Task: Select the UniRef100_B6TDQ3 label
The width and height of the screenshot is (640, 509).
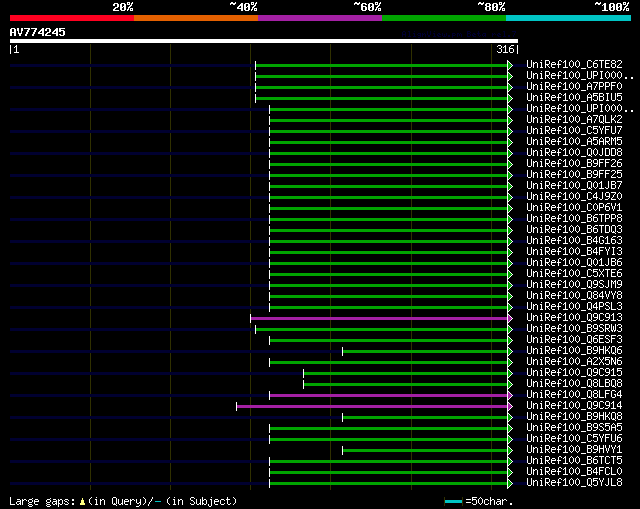Action: (574, 230)
